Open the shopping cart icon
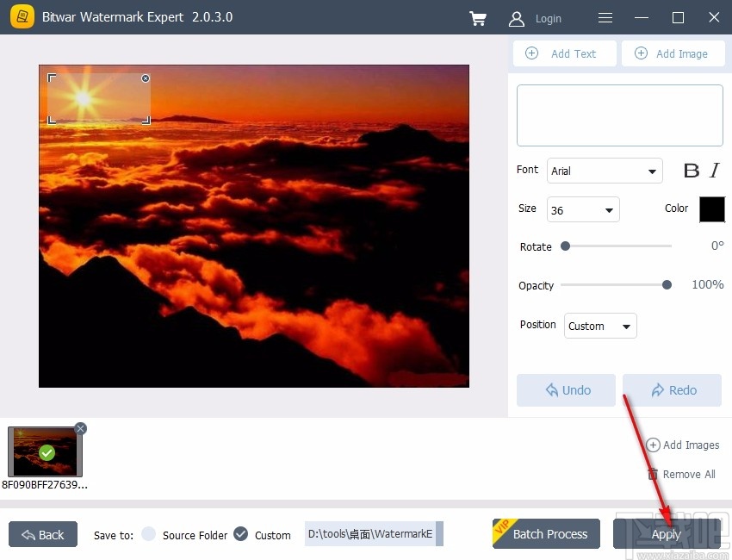 [x=478, y=17]
